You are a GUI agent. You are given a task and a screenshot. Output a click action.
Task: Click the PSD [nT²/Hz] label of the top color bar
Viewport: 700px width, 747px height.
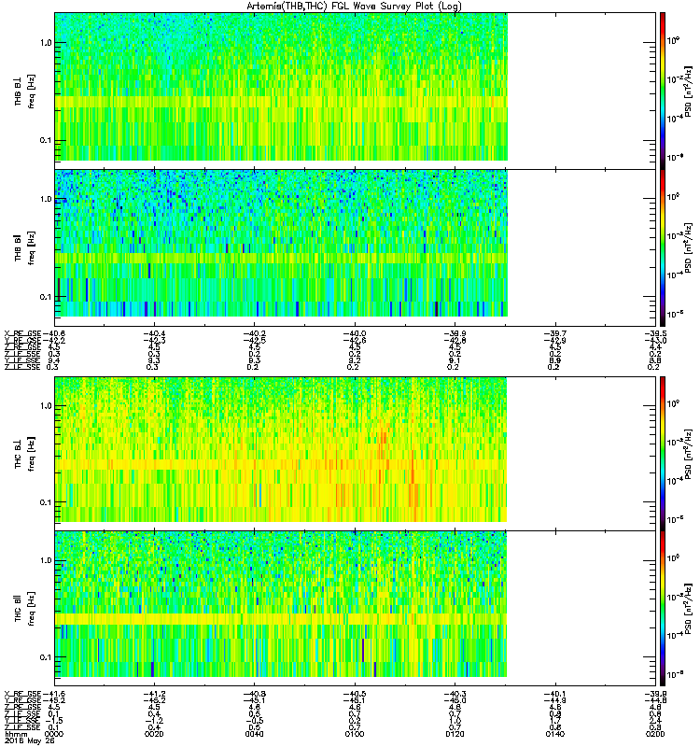click(x=688, y=92)
